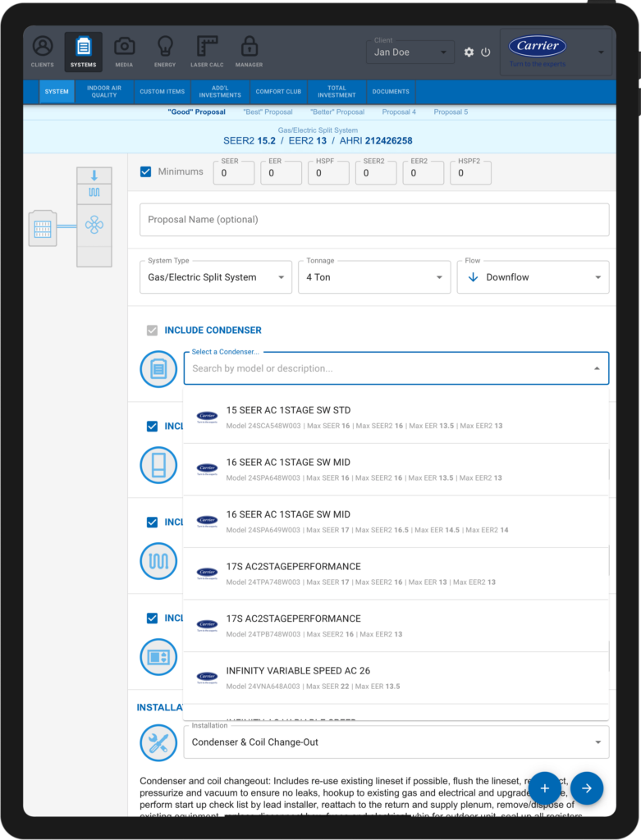
Task: Switch to the System tab
Action: [57, 92]
